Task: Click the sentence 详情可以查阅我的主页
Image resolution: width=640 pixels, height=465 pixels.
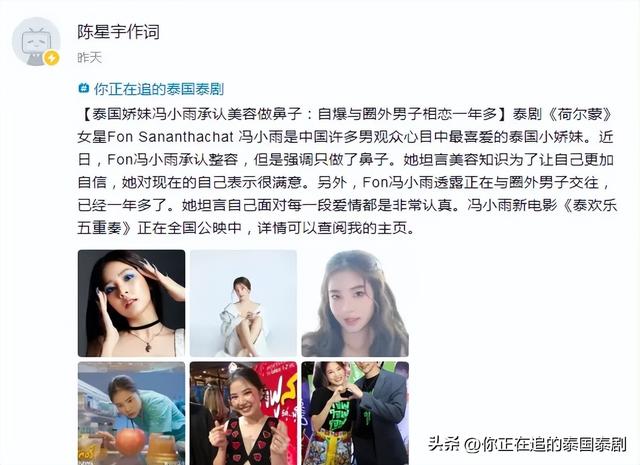Action: click(x=336, y=228)
